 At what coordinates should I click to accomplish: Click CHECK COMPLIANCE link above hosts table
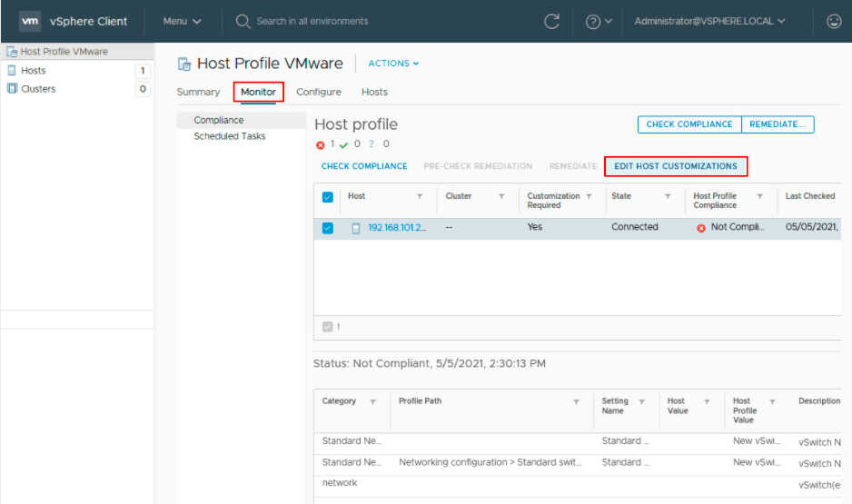tap(364, 166)
